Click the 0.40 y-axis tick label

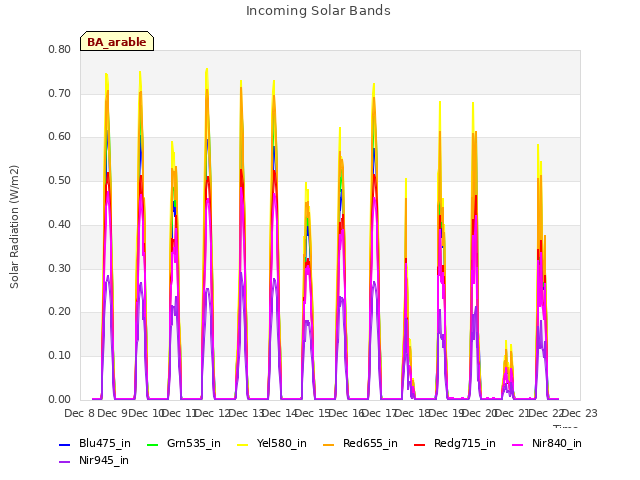click(60, 224)
